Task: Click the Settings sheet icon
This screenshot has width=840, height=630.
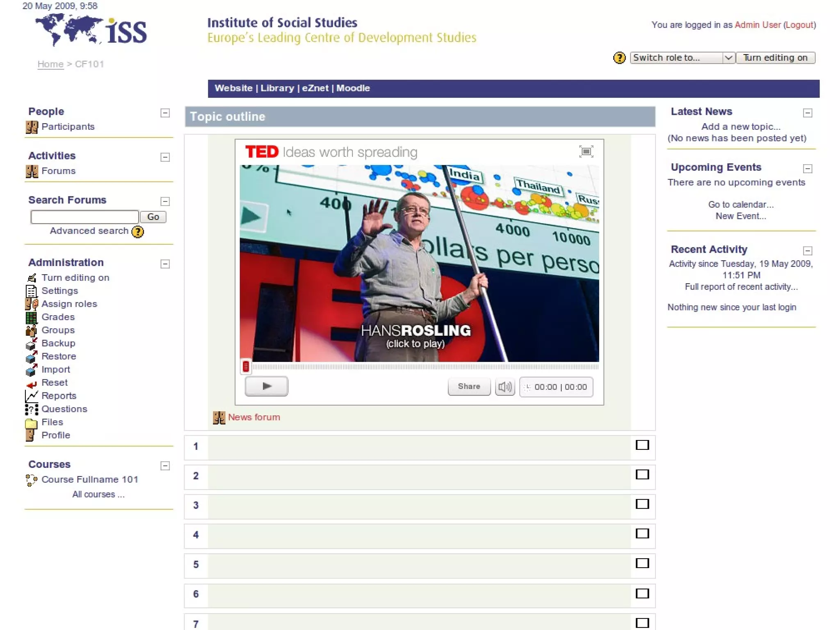Action: (x=32, y=291)
